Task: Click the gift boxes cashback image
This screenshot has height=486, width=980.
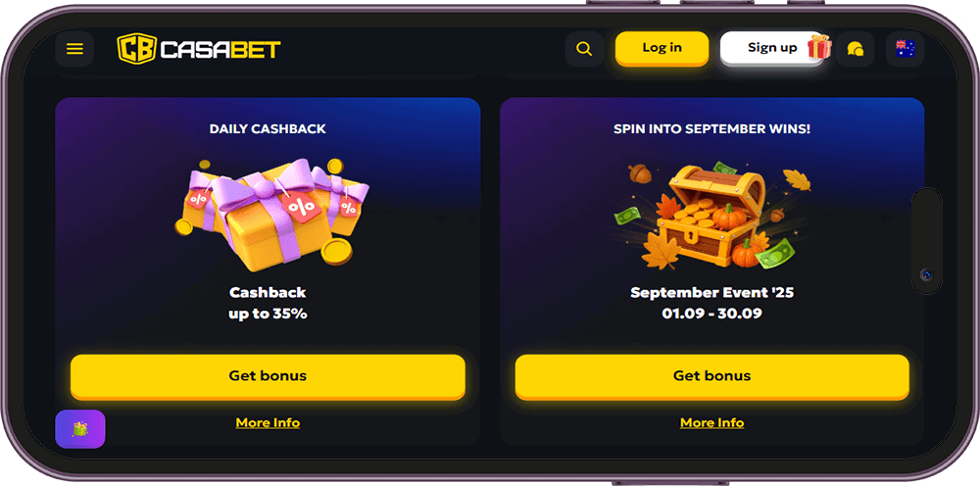Action: 271,215
